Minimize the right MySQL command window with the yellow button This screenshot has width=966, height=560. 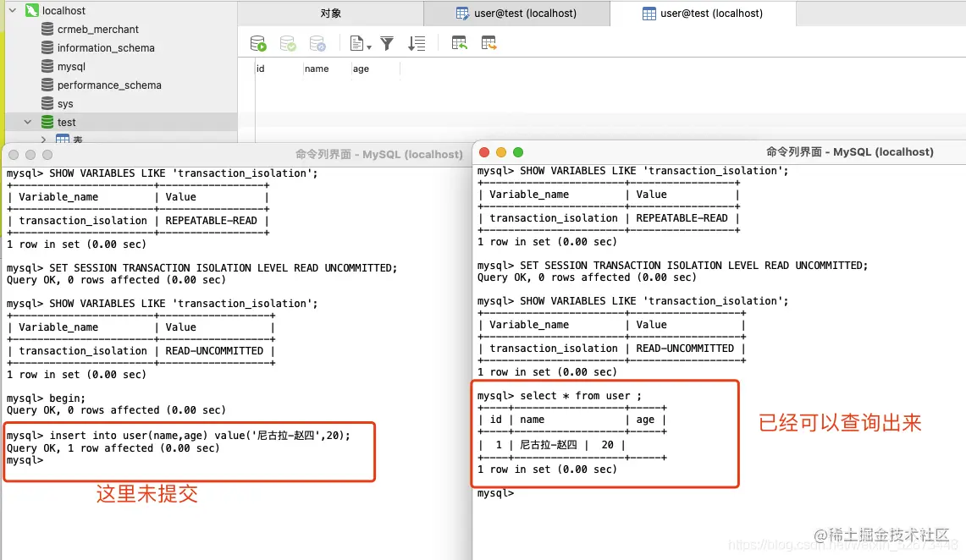[501, 152]
